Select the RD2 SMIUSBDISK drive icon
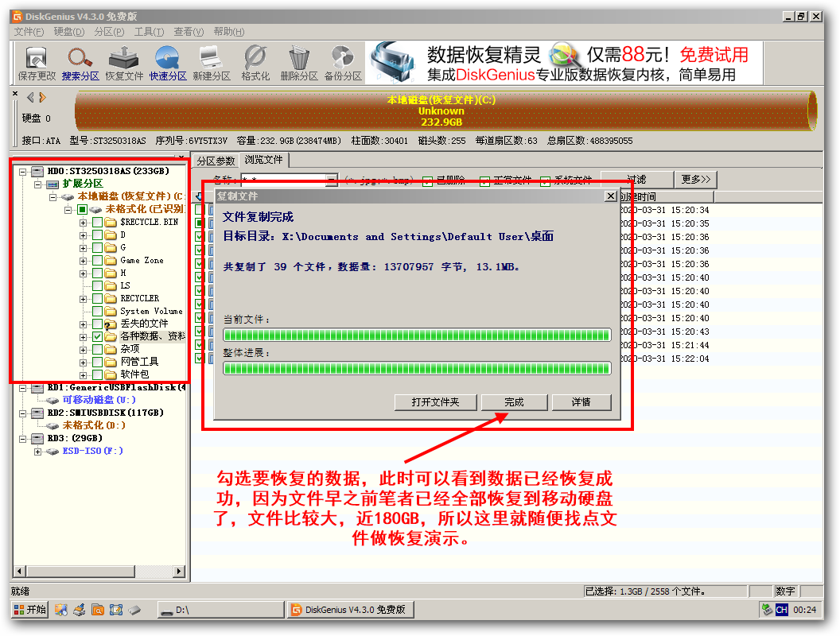The width and height of the screenshot is (840, 636). (x=37, y=413)
